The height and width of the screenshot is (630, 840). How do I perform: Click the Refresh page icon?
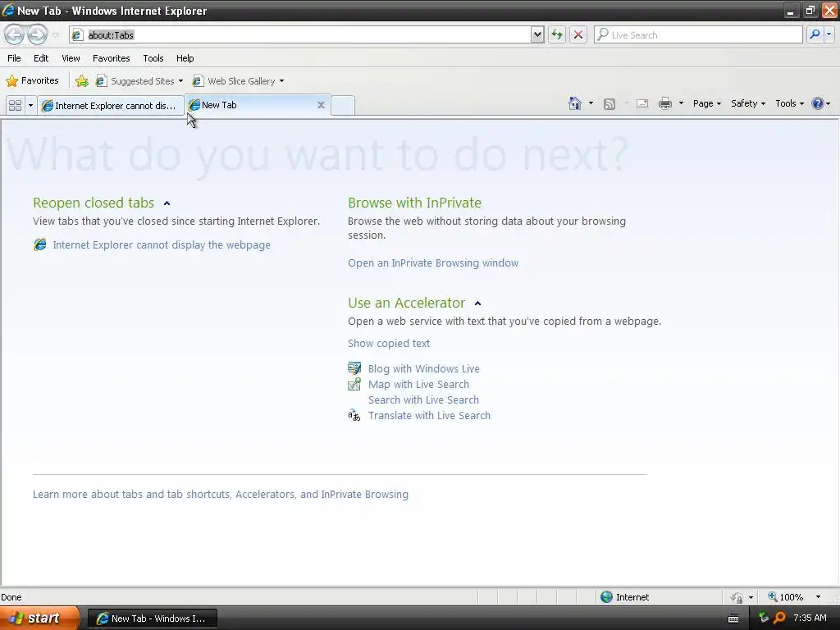click(557, 34)
